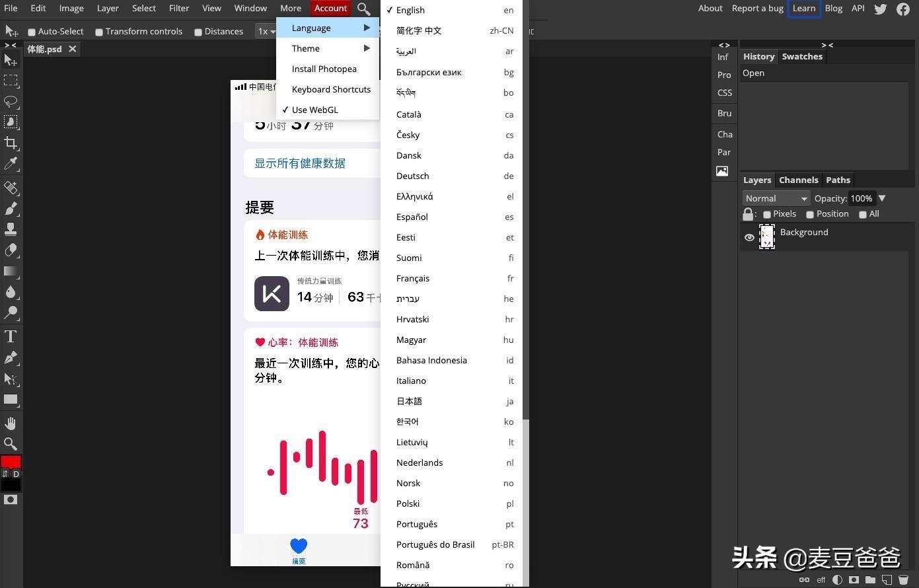Select the Eyedropper tool
Screen dimensions: 919x588
pyautogui.click(x=11, y=164)
